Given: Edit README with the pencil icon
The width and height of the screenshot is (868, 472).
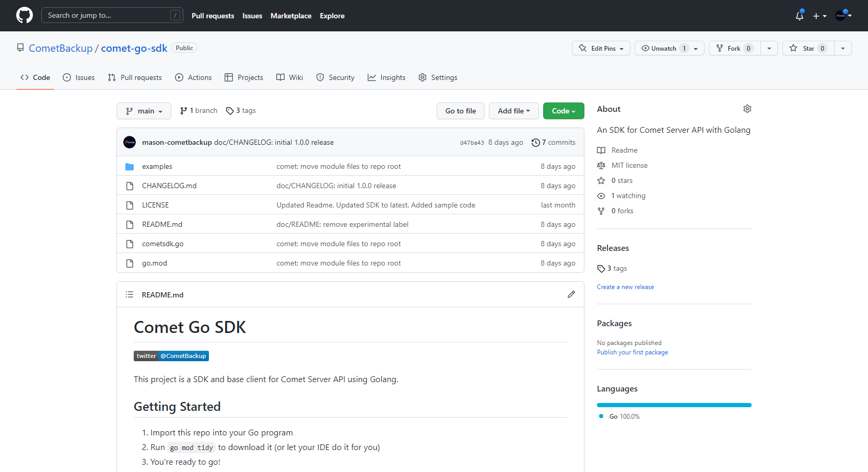Looking at the screenshot, I should click(571, 294).
